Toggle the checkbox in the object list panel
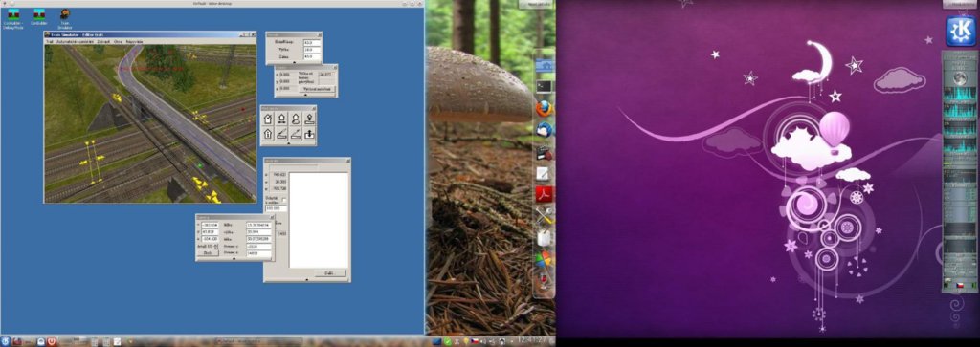This screenshot has width=980, height=347. [284, 200]
